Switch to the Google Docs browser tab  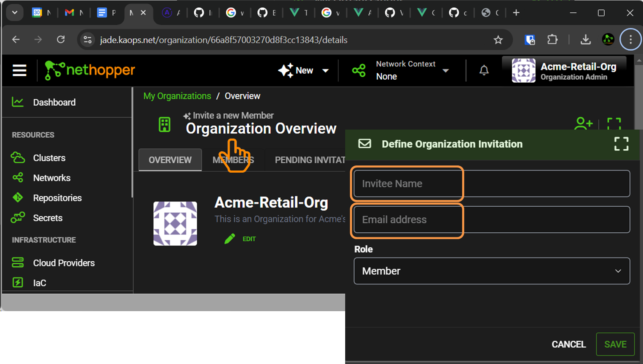(x=106, y=13)
